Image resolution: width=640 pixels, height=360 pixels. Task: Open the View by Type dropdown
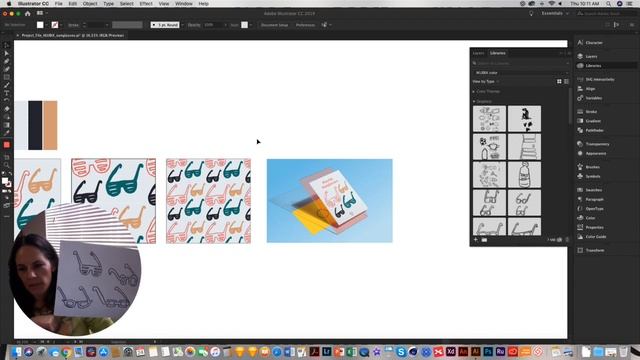(x=486, y=82)
